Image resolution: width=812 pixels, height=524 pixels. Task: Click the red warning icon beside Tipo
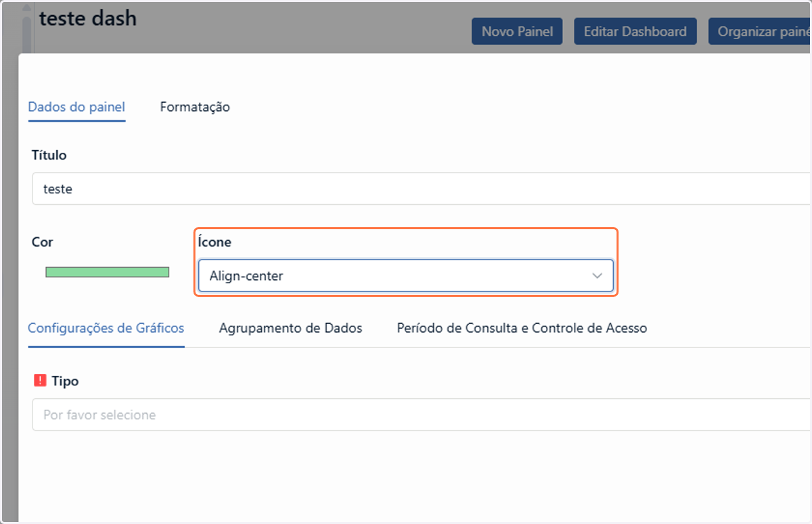coord(40,381)
